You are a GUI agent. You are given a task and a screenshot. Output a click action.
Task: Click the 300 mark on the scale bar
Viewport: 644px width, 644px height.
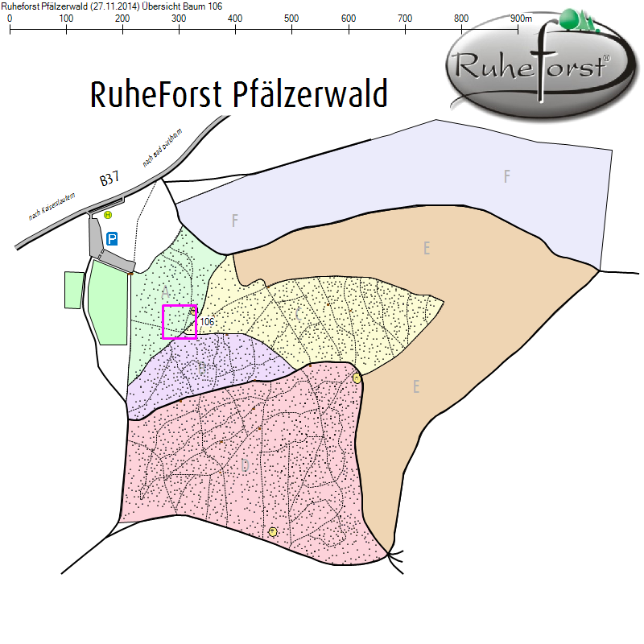[179, 19]
